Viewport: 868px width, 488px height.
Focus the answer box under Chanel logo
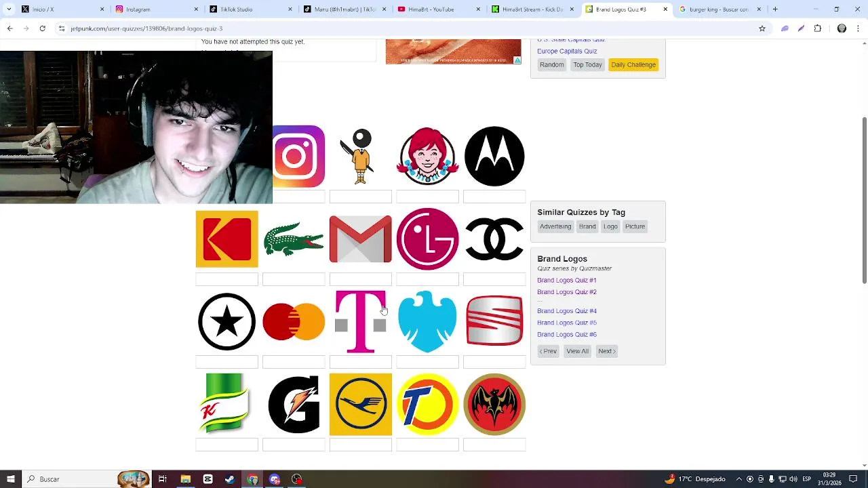[494, 279]
